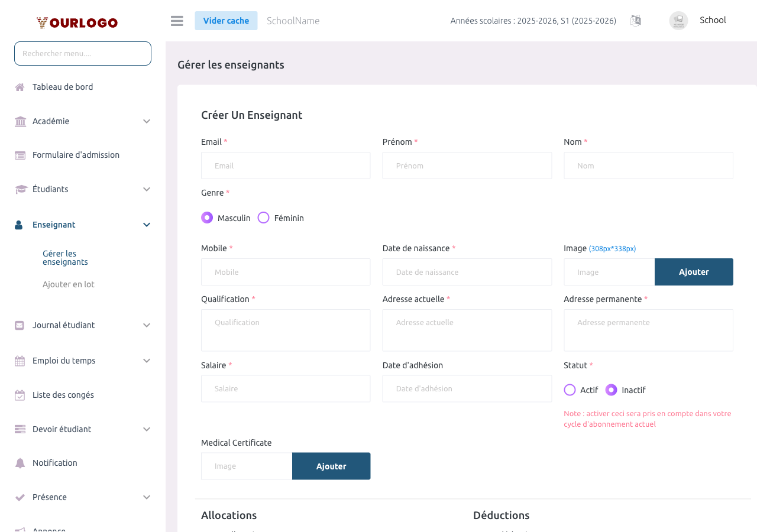The width and height of the screenshot is (757, 532).
Task: Click the hamburger menu toggle icon
Action: (177, 21)
